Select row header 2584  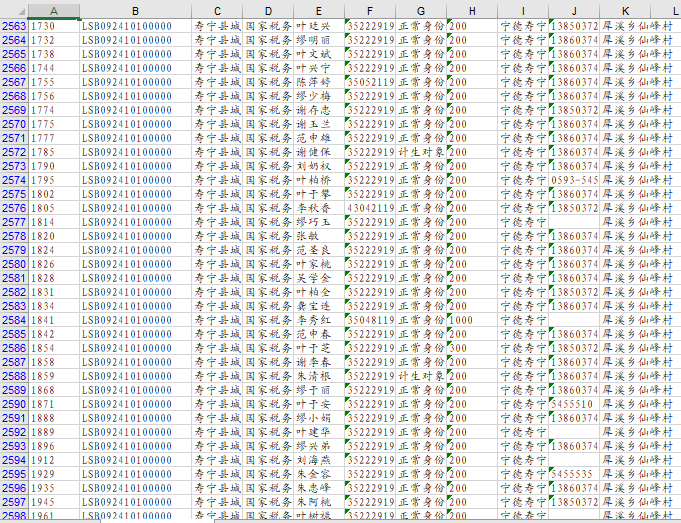click(x=14, y=320)
